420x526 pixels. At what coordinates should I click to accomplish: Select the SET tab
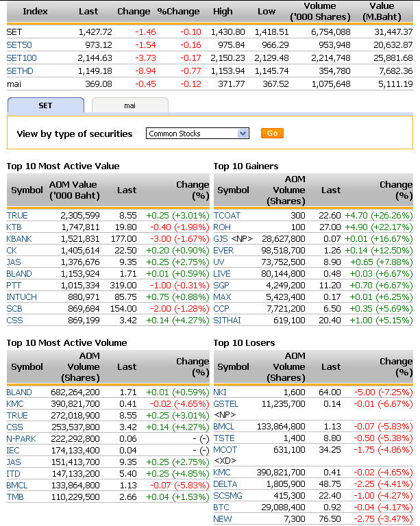pyautogui.click(x=45, y=105)
